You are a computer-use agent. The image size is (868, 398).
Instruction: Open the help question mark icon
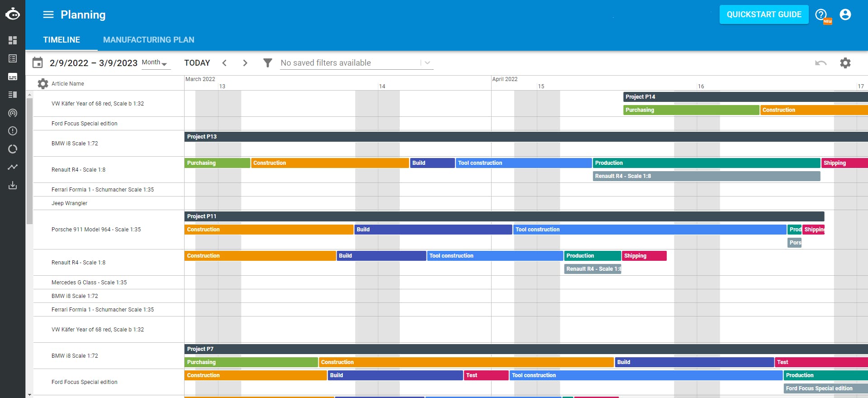(x=821, y=14)
